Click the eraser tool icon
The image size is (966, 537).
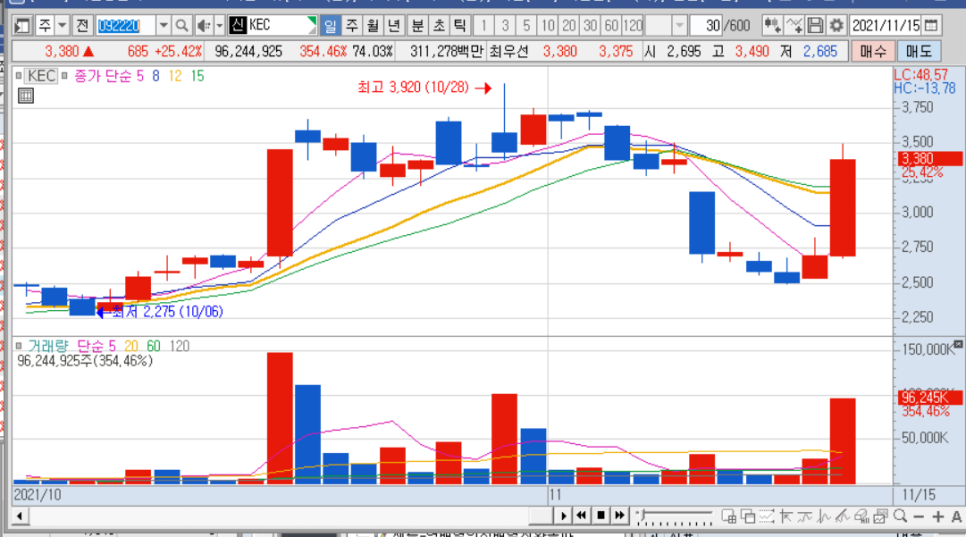861,516
